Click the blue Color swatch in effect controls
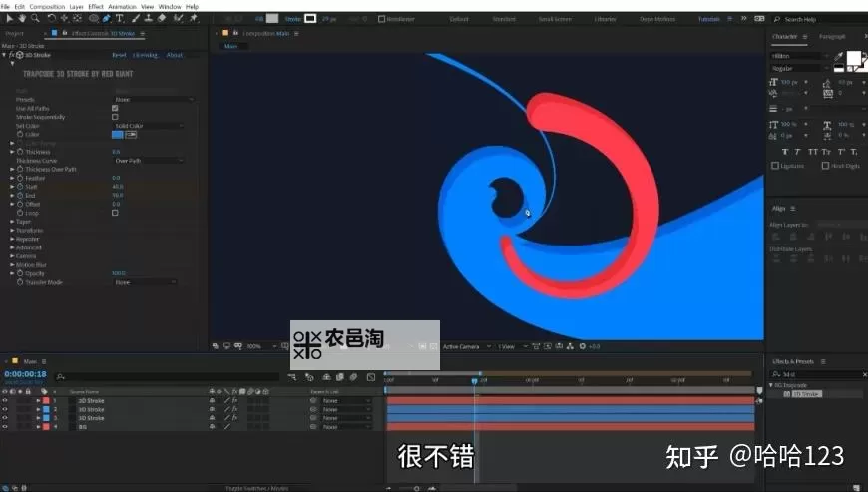 118,135
